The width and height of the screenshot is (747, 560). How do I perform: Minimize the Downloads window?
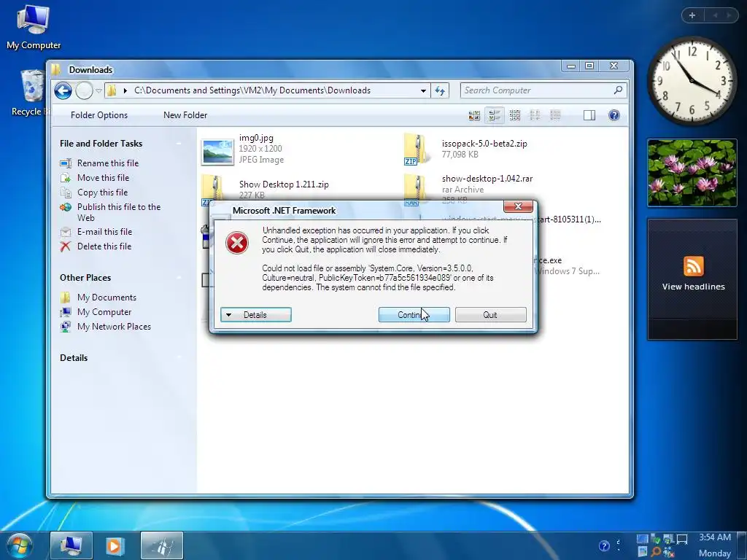pos(571,66)
